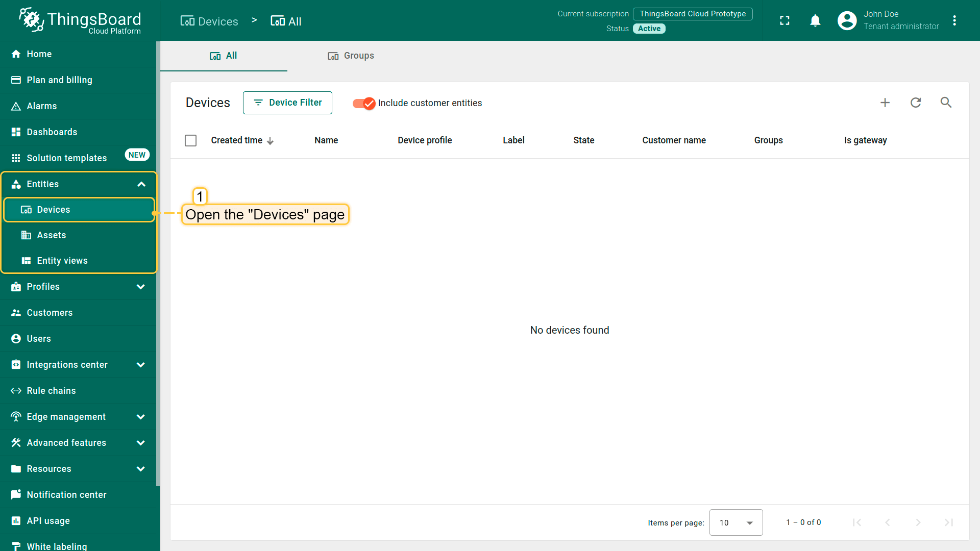
Task: Check the select all devices checkbox
Action: pos(190,139)
